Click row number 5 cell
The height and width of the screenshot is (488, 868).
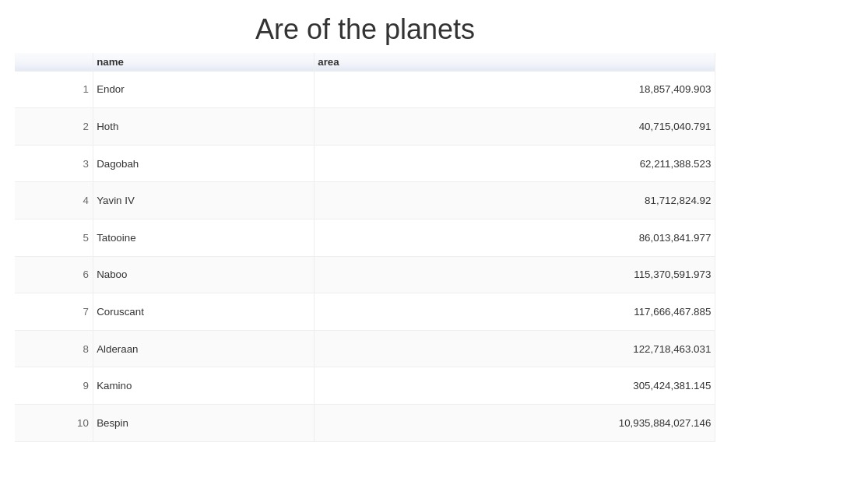coord(54,238)
